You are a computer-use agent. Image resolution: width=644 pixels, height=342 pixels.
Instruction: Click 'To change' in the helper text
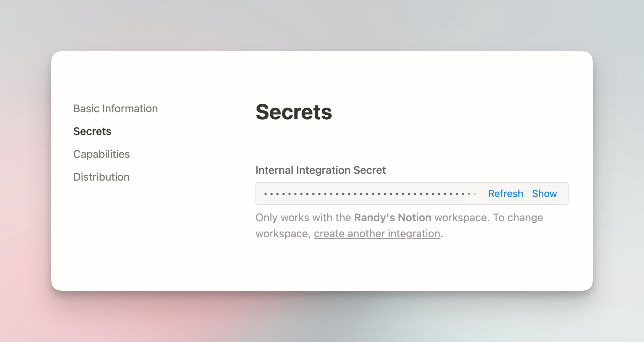(x=518, y=218)
